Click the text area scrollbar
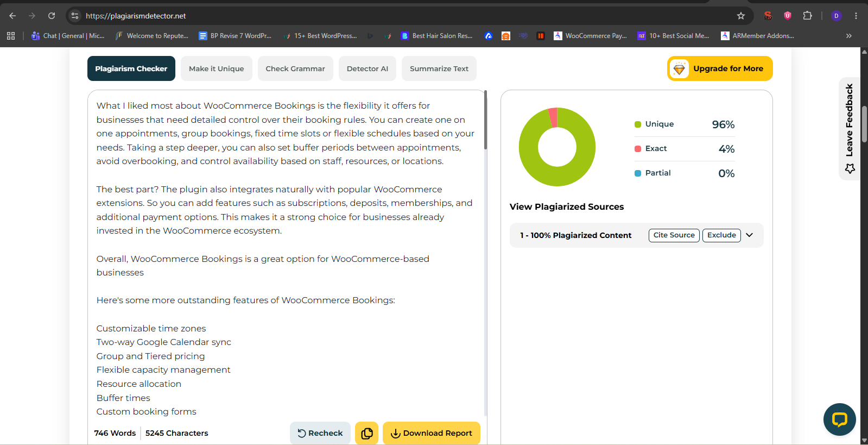 point(485,120)
